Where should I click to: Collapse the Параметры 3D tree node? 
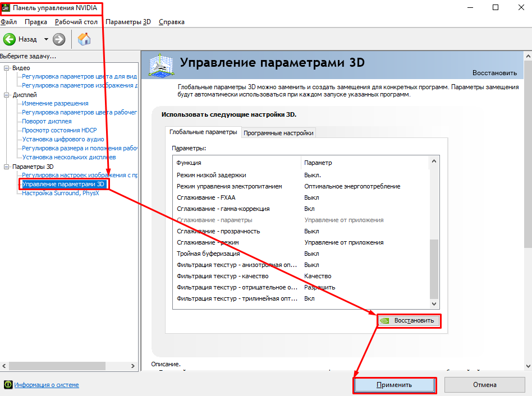click(6, 167)
